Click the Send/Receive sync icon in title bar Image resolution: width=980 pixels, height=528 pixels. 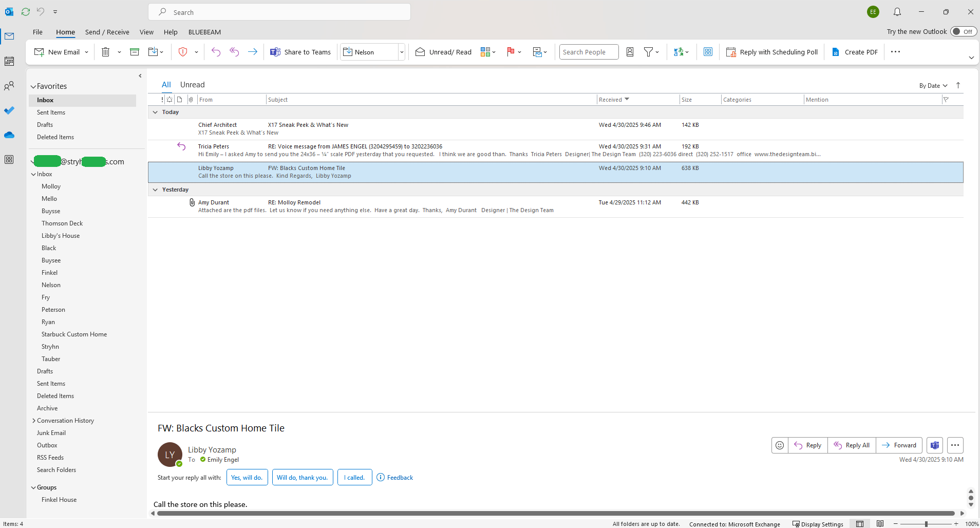pos(26,11)
